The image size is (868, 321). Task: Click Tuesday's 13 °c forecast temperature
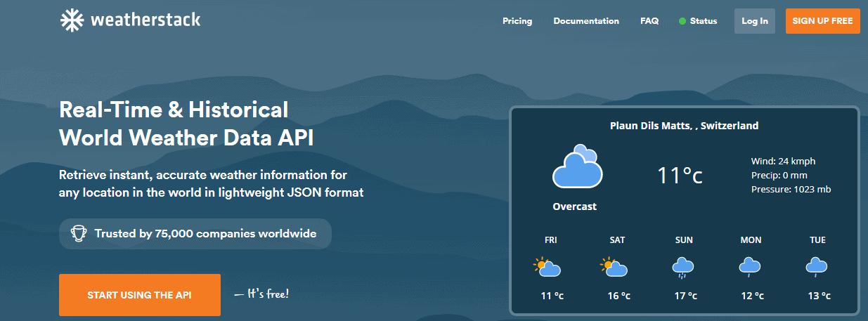click(819, 296)
